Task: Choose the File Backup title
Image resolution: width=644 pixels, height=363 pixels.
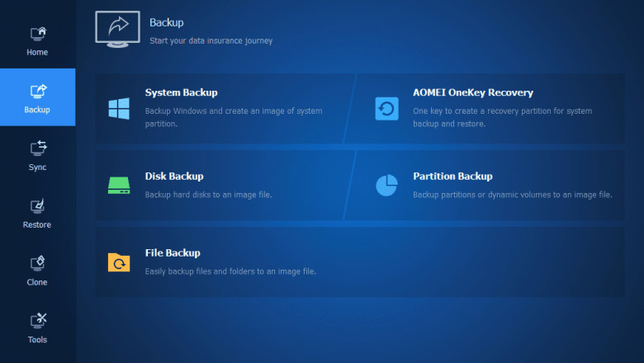Action: point(173,253)
